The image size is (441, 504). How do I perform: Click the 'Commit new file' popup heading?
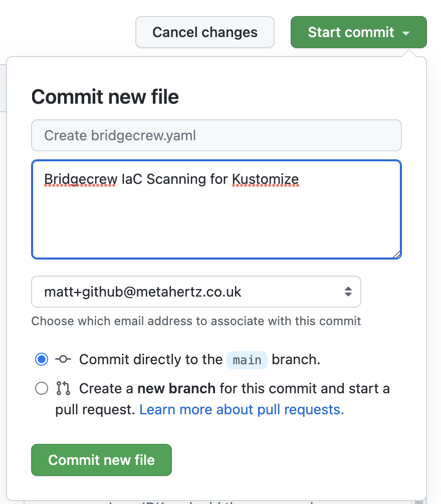point(105,97)
